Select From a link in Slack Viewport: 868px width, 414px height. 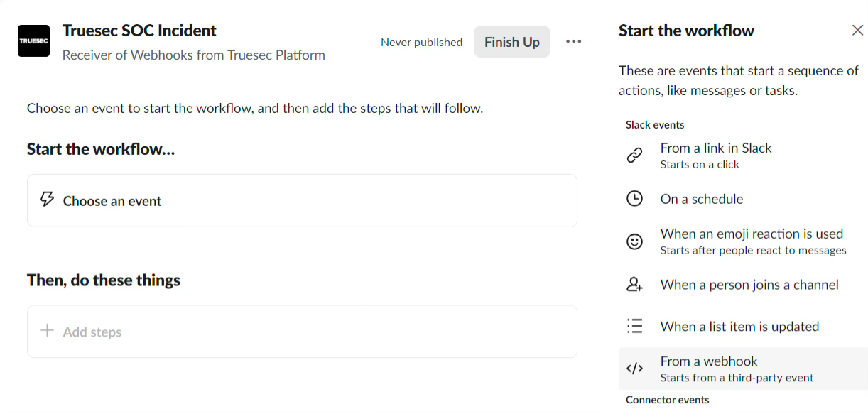tap(715, 156)
